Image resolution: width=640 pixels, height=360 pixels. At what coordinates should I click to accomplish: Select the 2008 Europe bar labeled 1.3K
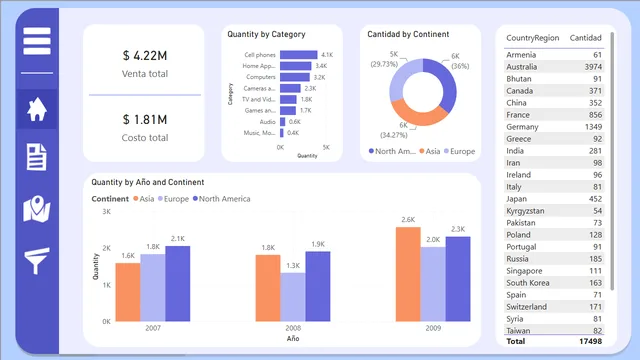pyautogui.click(x=293, y=297)
